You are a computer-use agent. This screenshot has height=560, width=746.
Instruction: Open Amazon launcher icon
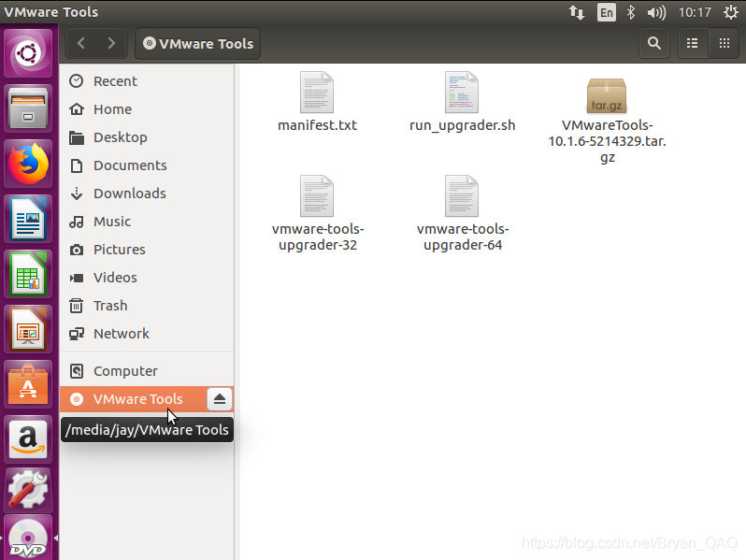click(x=28, y=440)
